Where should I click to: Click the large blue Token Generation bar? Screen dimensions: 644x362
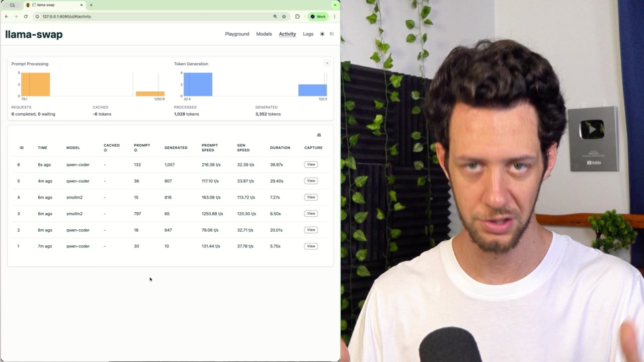(198, 84)
